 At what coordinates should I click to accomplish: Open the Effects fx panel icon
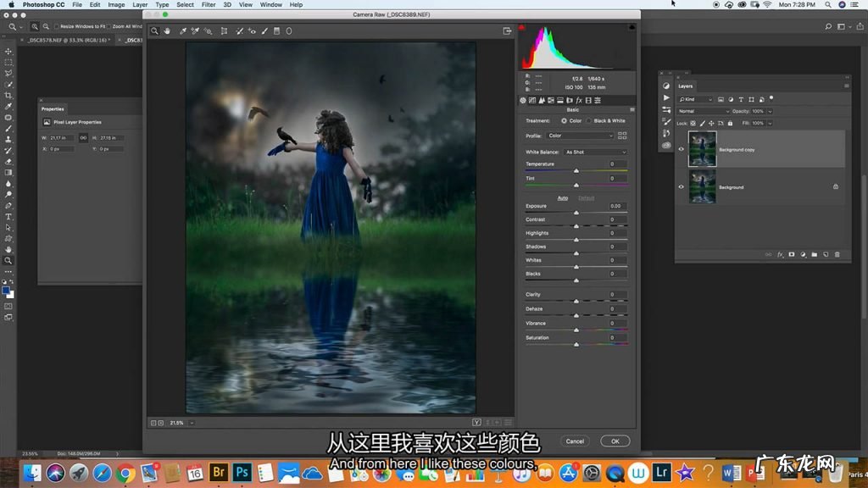579,100
